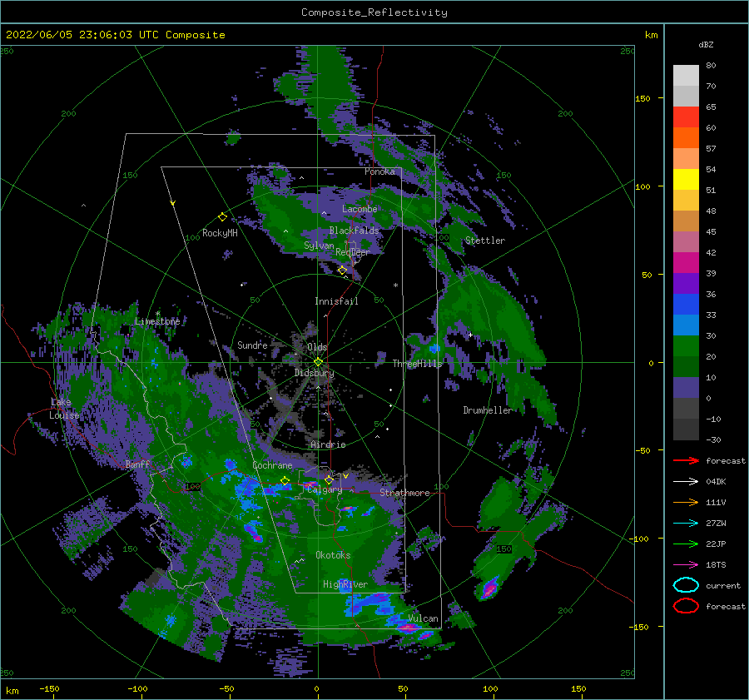749x700 pixels.
Task: Click the Okotoks city label
Action: click(333, 555)
